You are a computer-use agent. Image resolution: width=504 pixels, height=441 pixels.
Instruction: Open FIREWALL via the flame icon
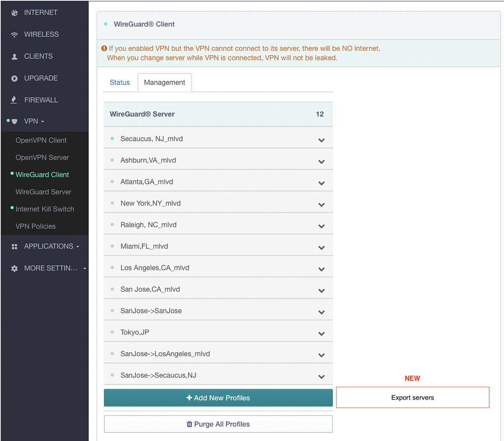[15, 100]
